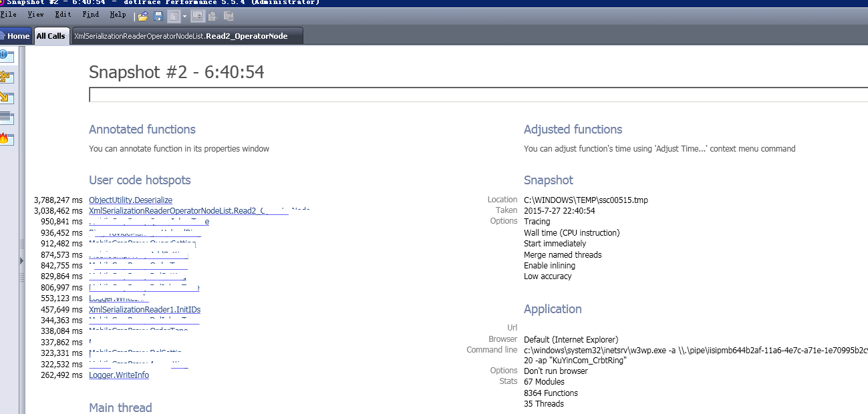Open the View menu
This screenshot has height=414, width=868.
[x=35, y=14]
